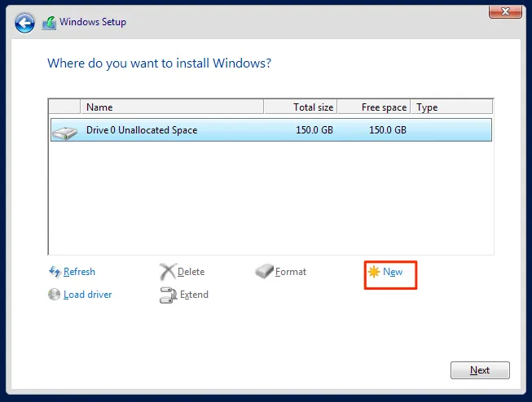
Task: Click the Windows Setup title icon
Action: [49, 23]
